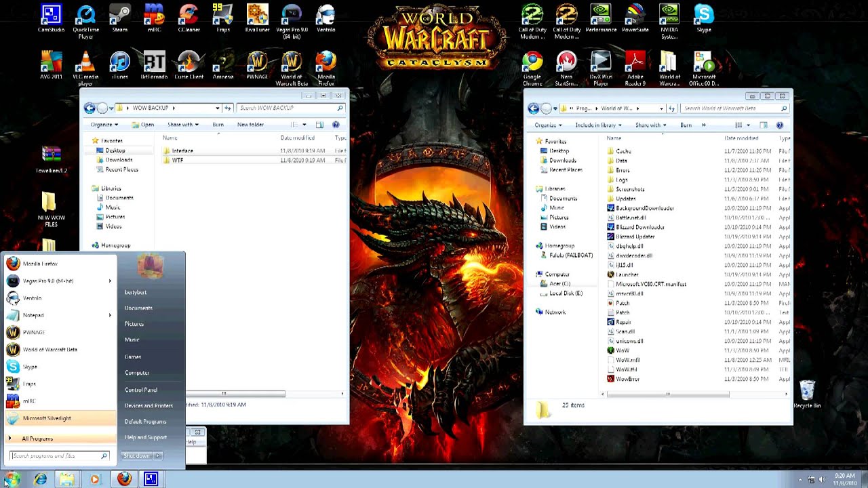The height and width of the screenshot is (488, 868).
Task: Open view options dropdown in World of Warcraft window
Action: 748,125
